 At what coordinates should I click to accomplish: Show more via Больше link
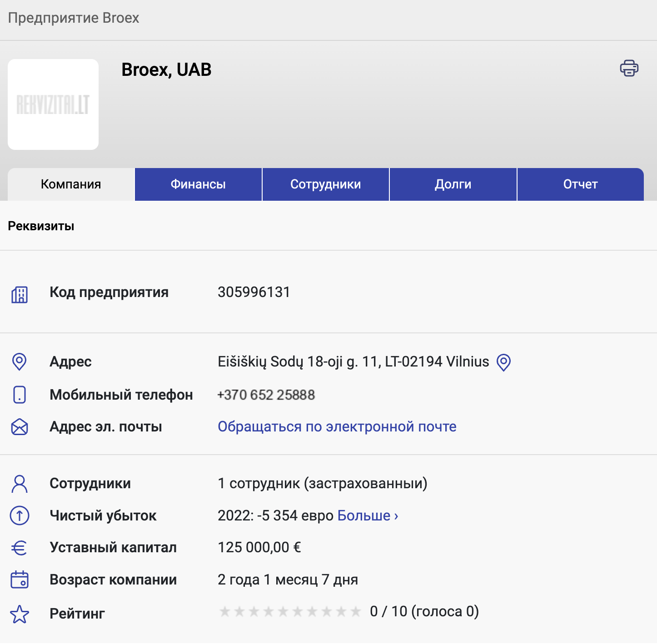point(368,515)
